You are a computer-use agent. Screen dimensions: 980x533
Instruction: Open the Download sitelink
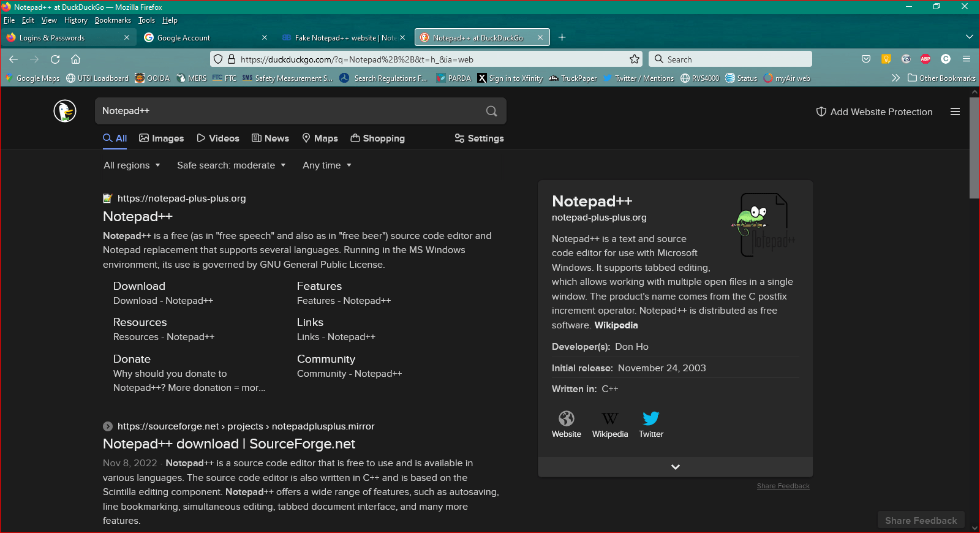point(139,286)
